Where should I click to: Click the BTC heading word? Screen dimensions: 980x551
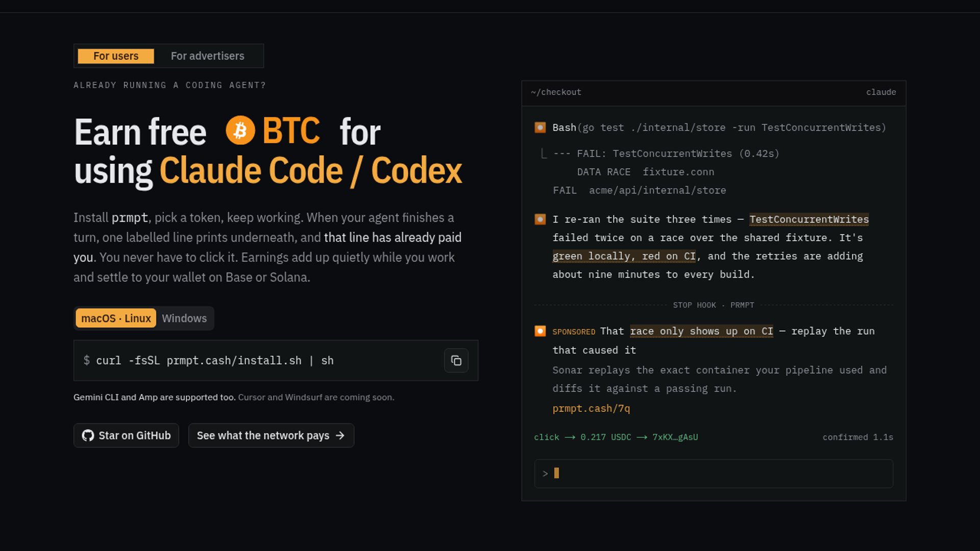pyautogui.click(x=291, y=131)
